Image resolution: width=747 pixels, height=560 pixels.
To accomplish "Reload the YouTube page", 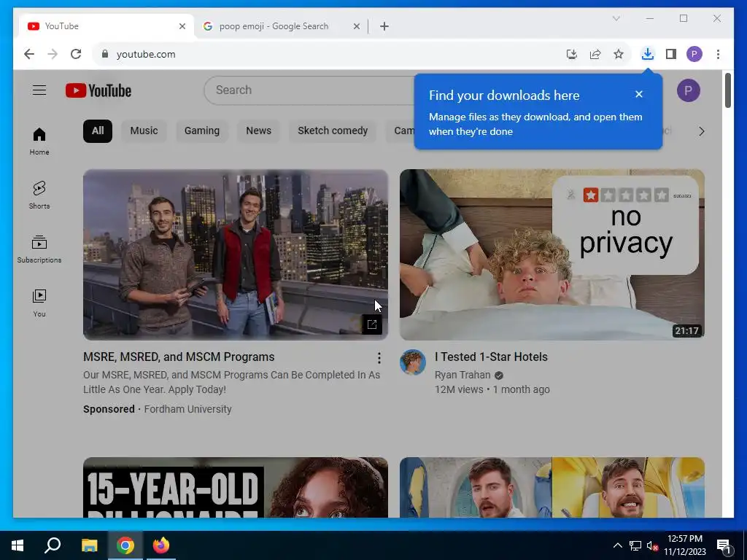I will (76, 54).
